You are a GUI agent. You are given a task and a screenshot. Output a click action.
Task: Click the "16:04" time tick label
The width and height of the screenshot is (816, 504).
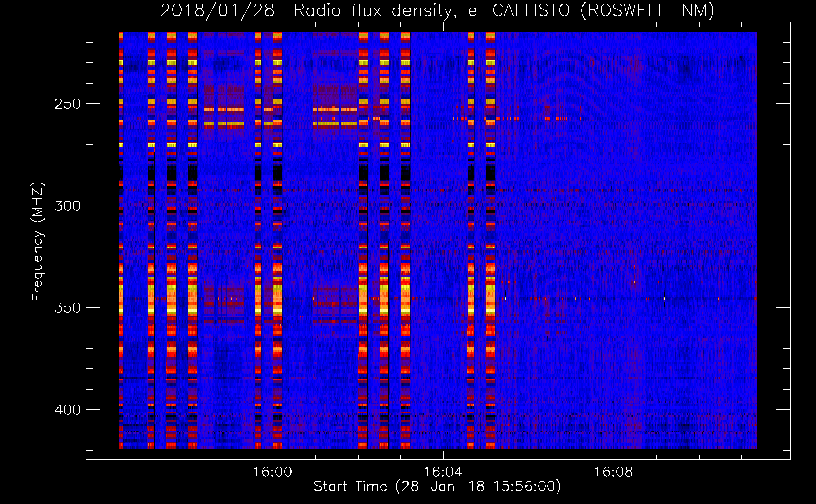pyautogui.click(x=443, y=472)
